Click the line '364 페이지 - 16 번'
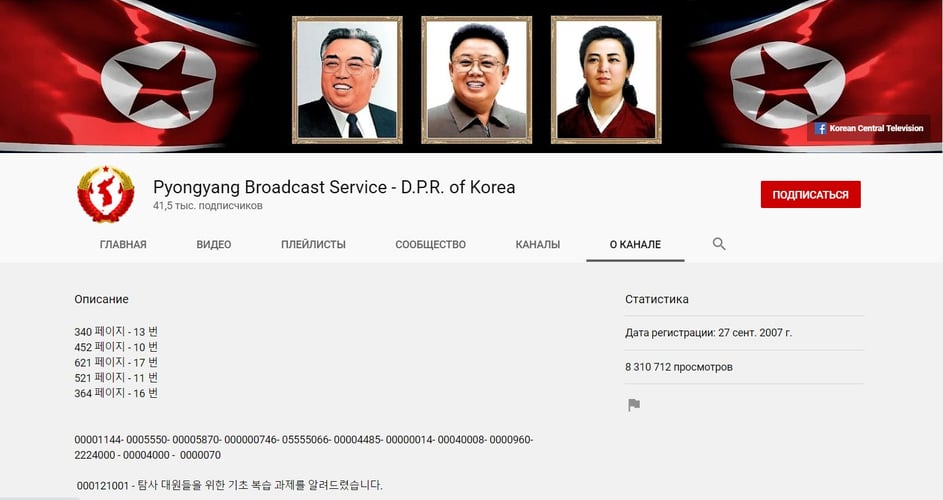Viewport: 943px width, 500px height. pos(116,393)
